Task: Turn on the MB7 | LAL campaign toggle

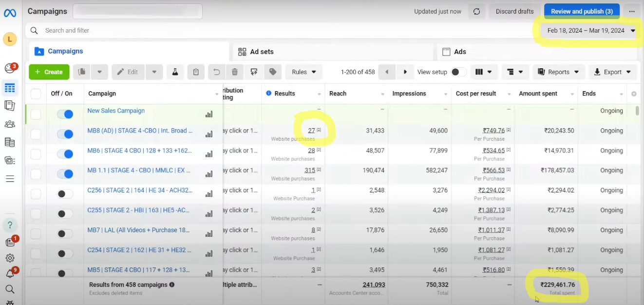Action: [65, 234]
